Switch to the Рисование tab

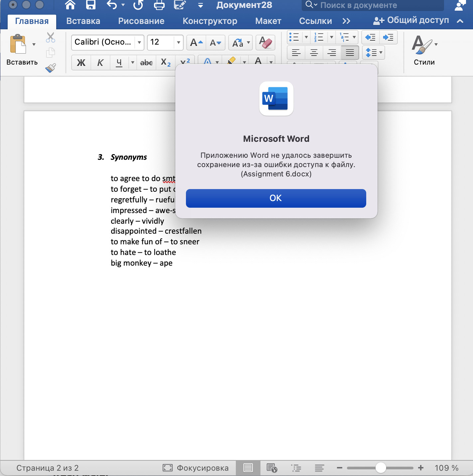click(x=141, y=21)
